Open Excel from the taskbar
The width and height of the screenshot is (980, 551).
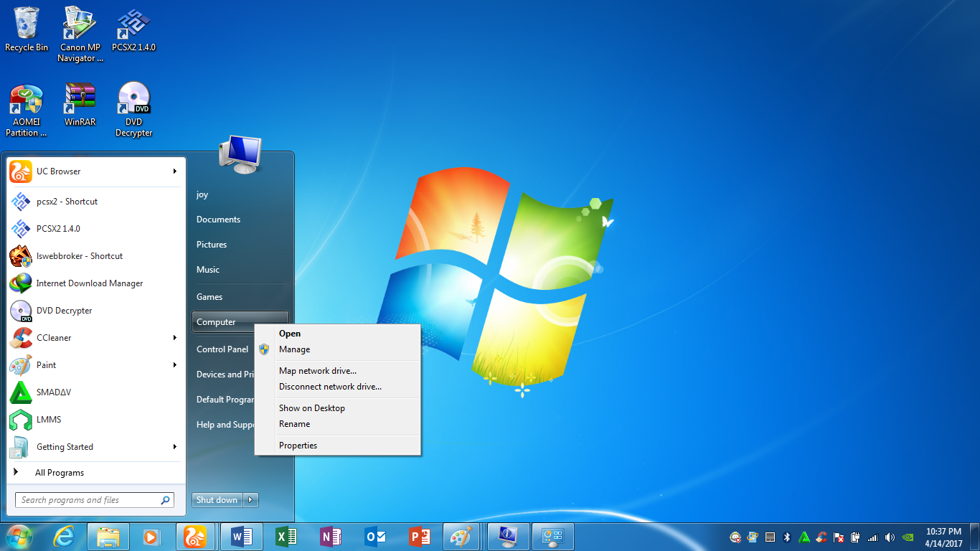pyautogui.click(x=286, y=537)
